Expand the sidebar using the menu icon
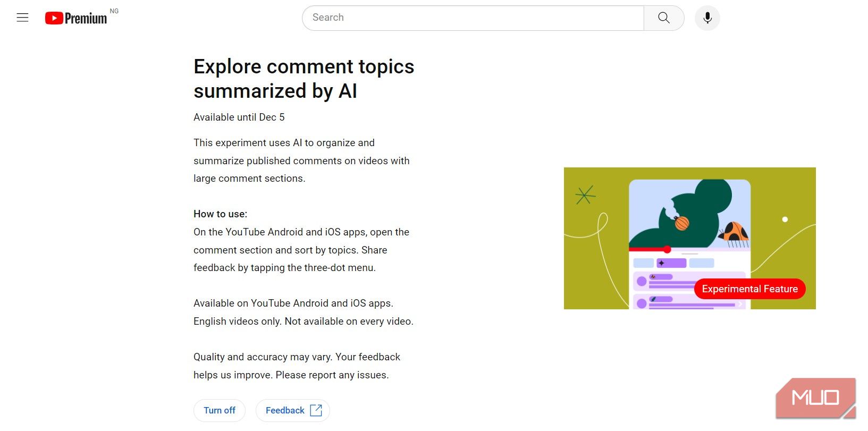 pos(22,17)
